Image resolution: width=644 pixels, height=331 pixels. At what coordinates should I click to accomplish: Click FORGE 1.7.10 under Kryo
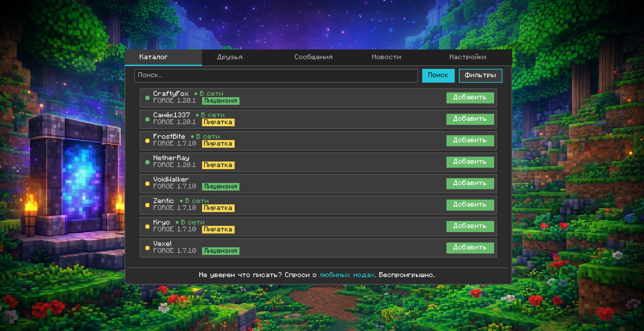(x=175, y=229)
